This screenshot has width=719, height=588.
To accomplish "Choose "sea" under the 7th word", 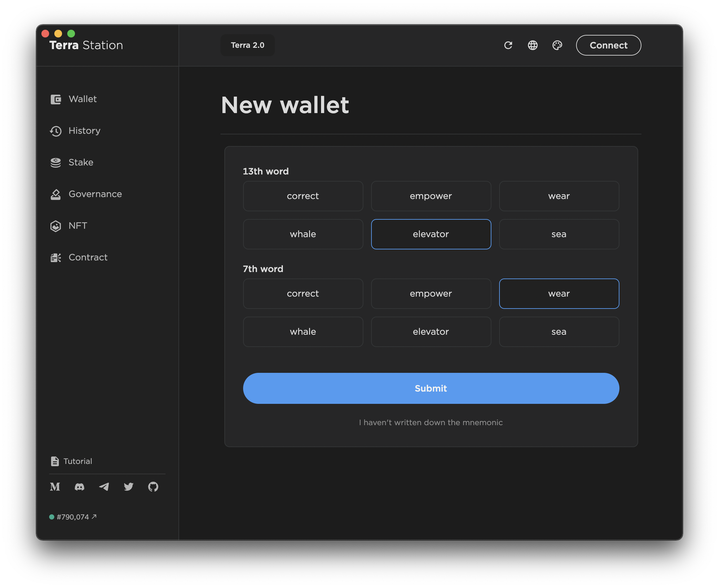I will point(559,331).
